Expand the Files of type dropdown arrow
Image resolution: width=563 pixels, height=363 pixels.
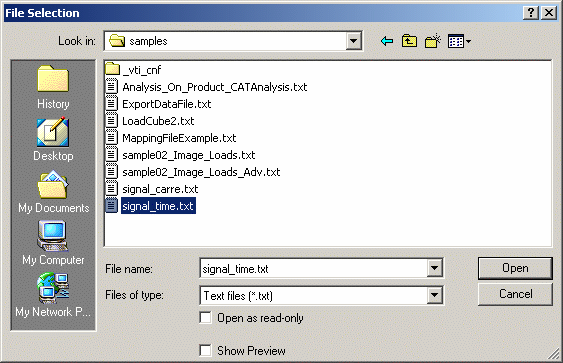coord(434,295)
